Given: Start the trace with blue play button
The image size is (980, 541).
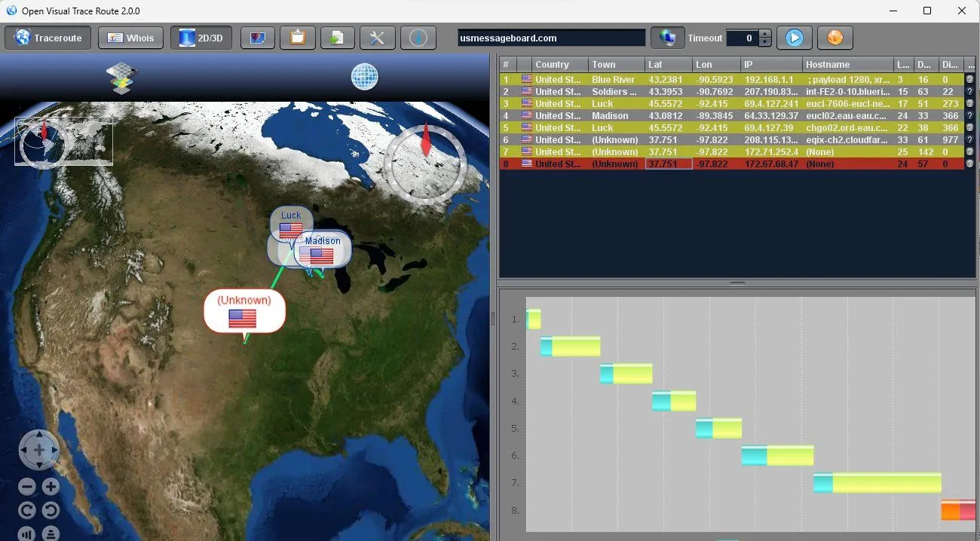Looking at the screenshot, I should (794, 38).
